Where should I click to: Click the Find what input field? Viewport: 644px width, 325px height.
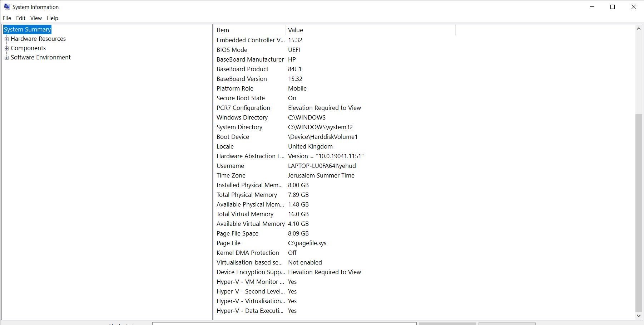284,324
